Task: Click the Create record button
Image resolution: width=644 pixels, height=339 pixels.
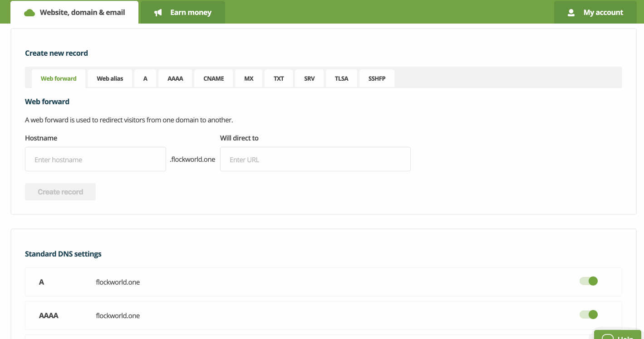Action: [60, 192]
